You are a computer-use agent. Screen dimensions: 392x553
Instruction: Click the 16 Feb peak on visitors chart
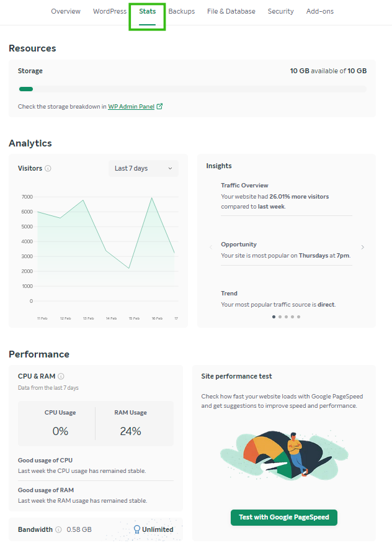(x=151, y=199)
